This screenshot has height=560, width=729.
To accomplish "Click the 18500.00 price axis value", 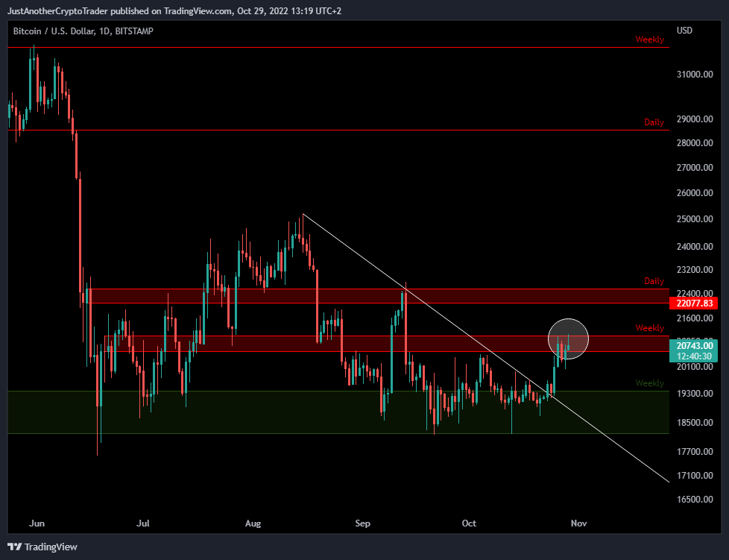I will 695,423.
